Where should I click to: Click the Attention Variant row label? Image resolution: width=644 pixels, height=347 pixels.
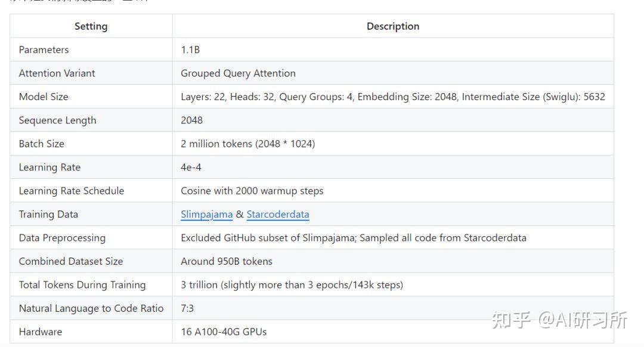click(57, 73)
